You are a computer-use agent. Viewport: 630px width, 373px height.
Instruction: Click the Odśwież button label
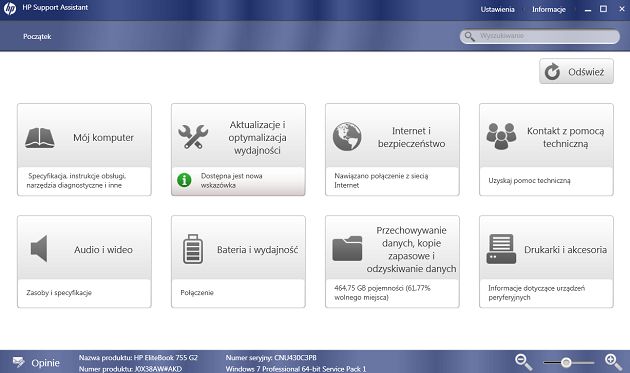point(586,72)
